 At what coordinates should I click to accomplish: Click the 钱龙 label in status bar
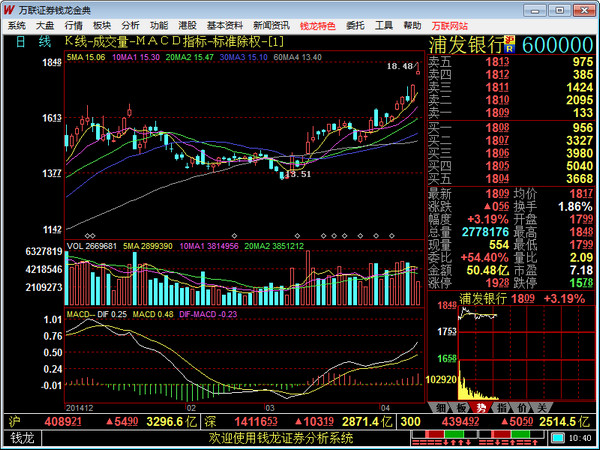click(22, 438)
